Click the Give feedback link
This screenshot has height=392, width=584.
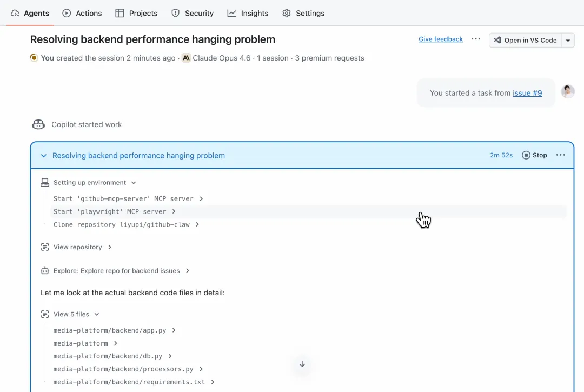[x=441, y=39]
